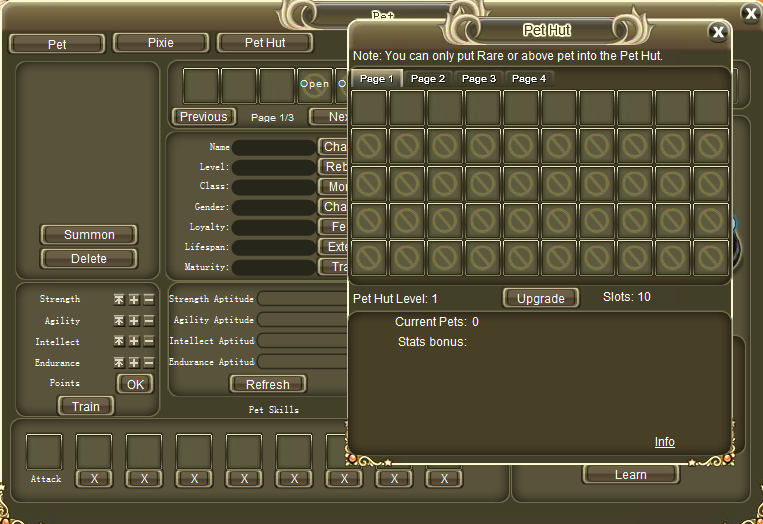Select Page 3 tab in Pet Hut
The height and width of the screenshot is (524, 763).
pos(478,78)
